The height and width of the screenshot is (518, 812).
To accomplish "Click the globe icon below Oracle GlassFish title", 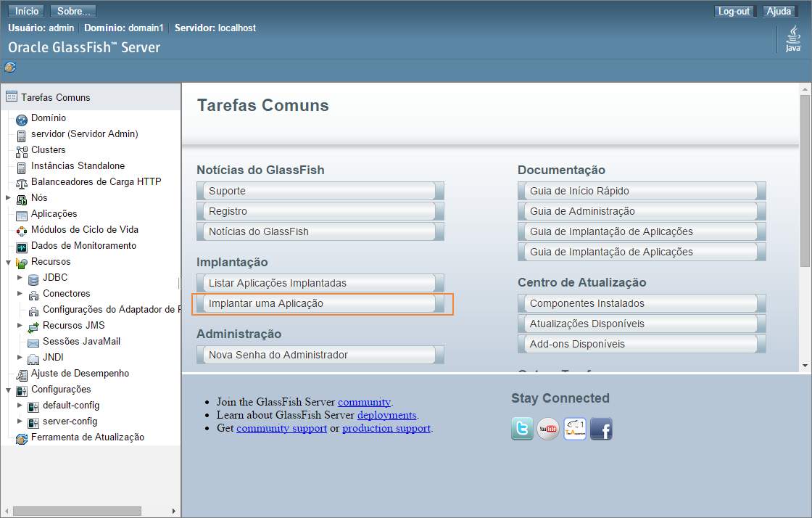I will click(10, 67).
